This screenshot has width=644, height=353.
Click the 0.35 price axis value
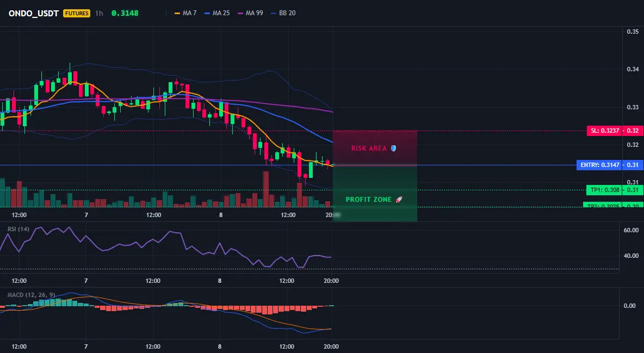[633, 32]
